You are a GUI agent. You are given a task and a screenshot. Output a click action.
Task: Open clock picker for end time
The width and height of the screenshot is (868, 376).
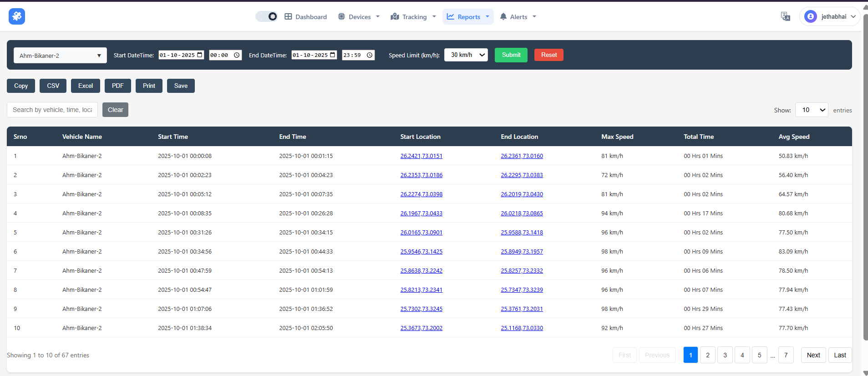[370, 55]
